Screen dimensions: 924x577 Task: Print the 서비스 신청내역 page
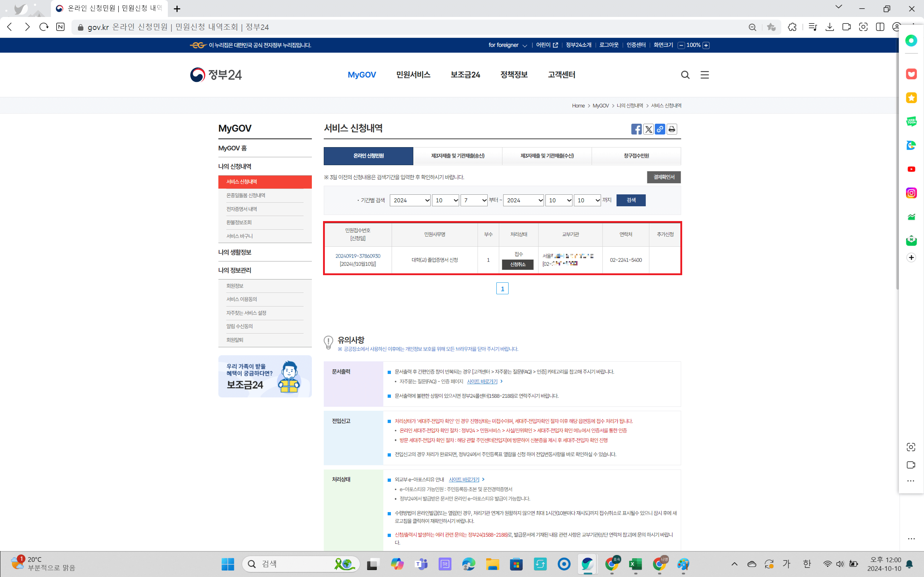(672, 129)
